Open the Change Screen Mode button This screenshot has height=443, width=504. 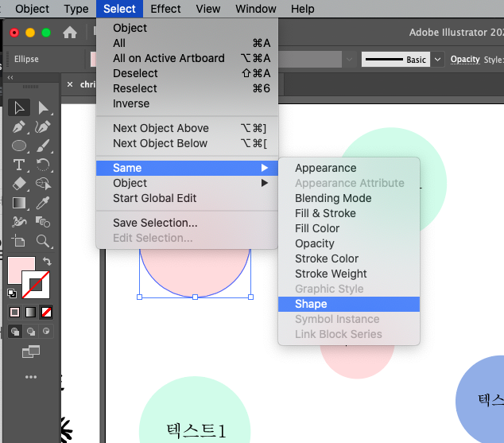pos(31,352)
